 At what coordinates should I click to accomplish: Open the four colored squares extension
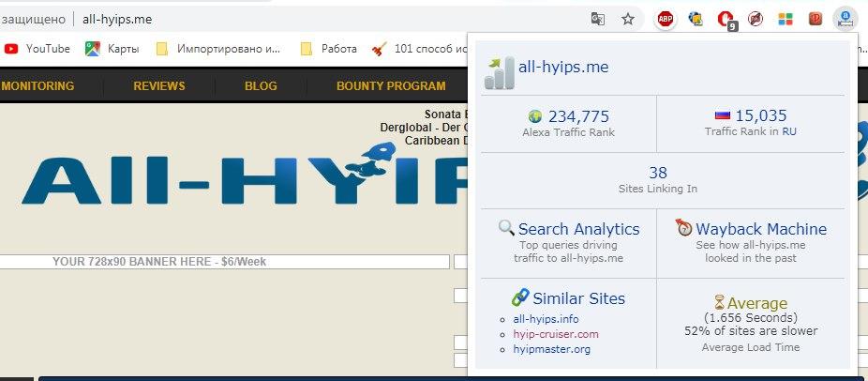[786, 19]
